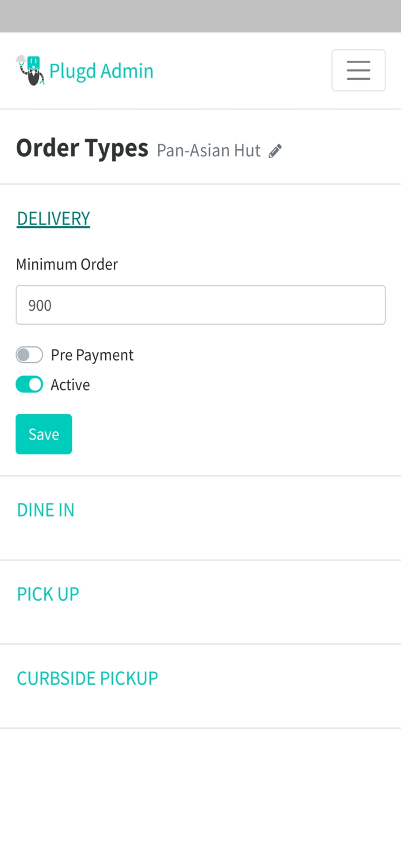Image resolution: width=401 pixels, height=868 pixels.
Task: Switch to the PICK UP order type tab
Action: [x=48, y=593]
